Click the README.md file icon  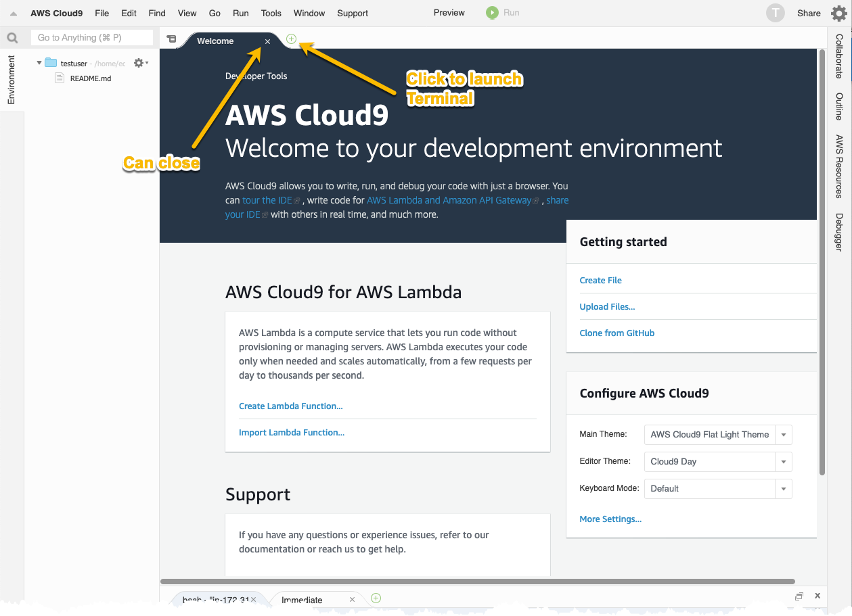point(60,78)
